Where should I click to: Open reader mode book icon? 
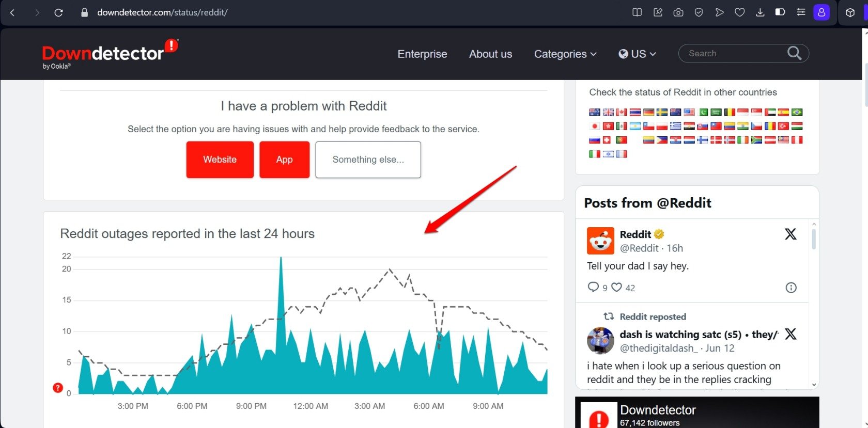coord(637,12)
